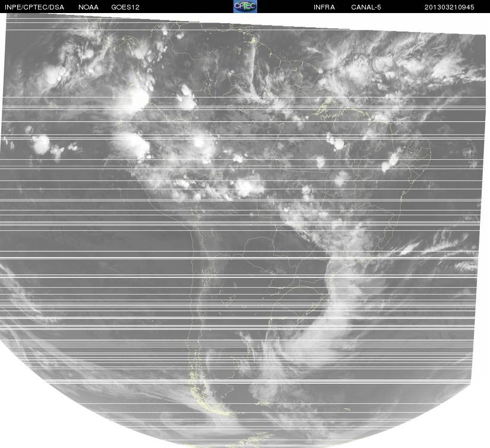Click the GOES12 satellite label
Screen dimensions: 490x448
tap(125, 7)
